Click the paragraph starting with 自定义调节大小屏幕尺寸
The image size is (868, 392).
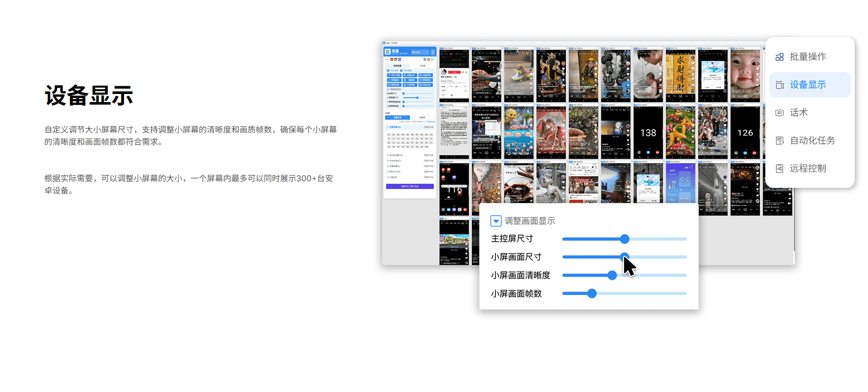click(191, 136)
